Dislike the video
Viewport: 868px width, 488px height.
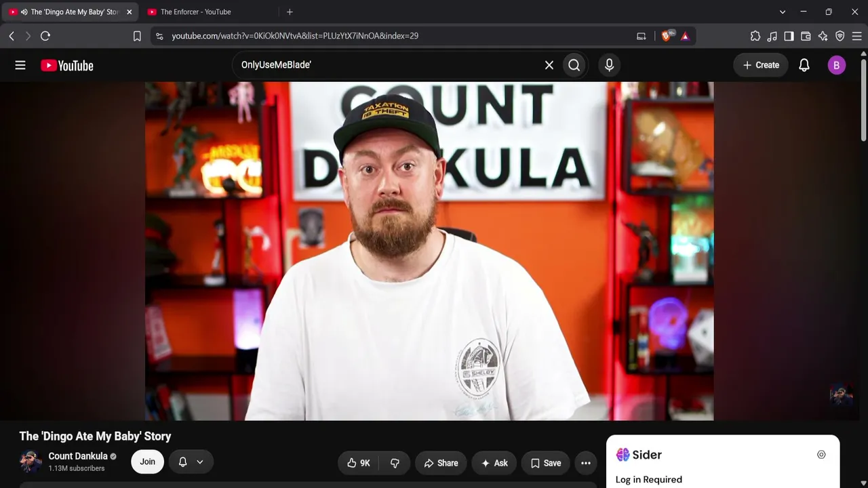point(395,463)
